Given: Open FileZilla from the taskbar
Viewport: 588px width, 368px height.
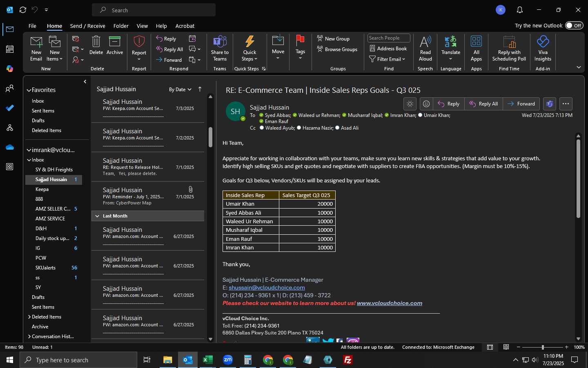Looking at the screenshot, I should coord(348,360).
